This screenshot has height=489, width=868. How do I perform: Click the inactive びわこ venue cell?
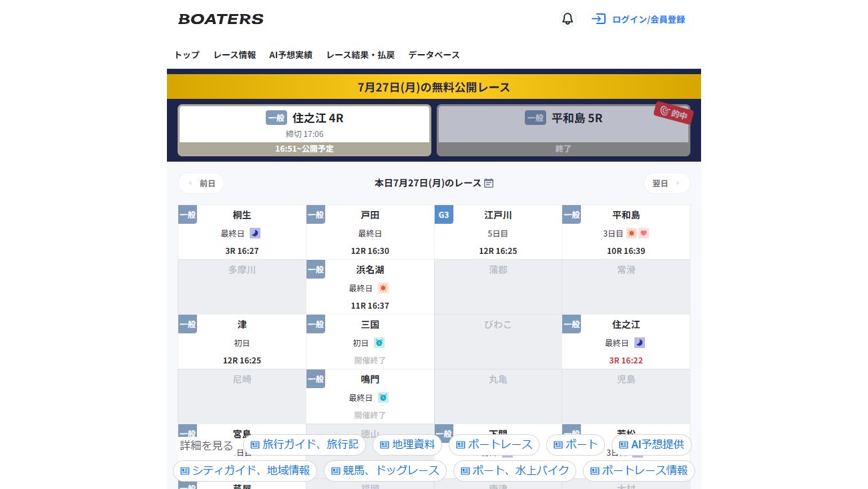pos(498,342)
